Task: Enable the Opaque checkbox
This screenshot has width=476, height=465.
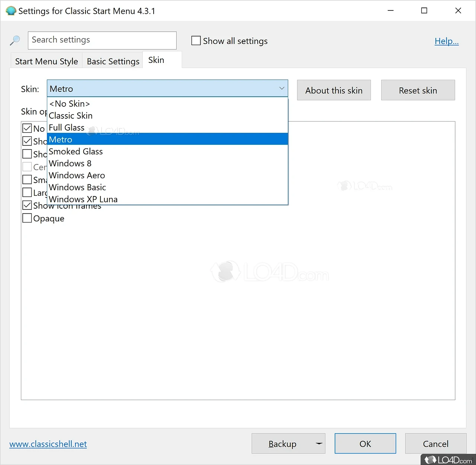Action: tap(27, 218)
